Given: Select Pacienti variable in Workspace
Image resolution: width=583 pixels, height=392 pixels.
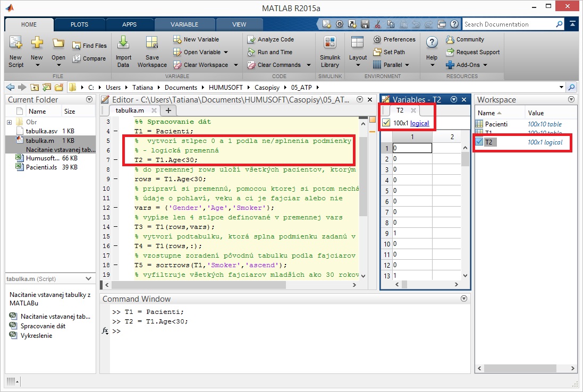Looking at the screenshot, I should (496, 124).
